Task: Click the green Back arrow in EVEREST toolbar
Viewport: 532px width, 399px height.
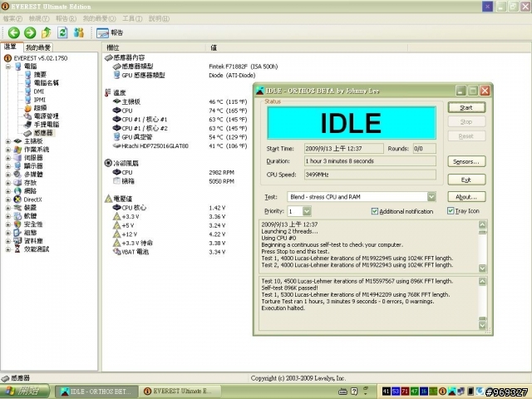Action: pos(14,33)
